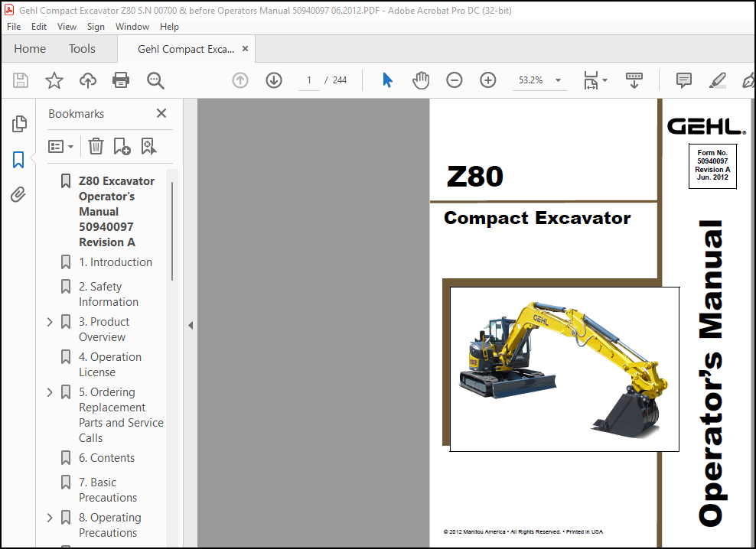This screenshot has width=756, height=549.
Task: Jump to the 8. Operating Precautions bookmark
Action: pos(110,525)
